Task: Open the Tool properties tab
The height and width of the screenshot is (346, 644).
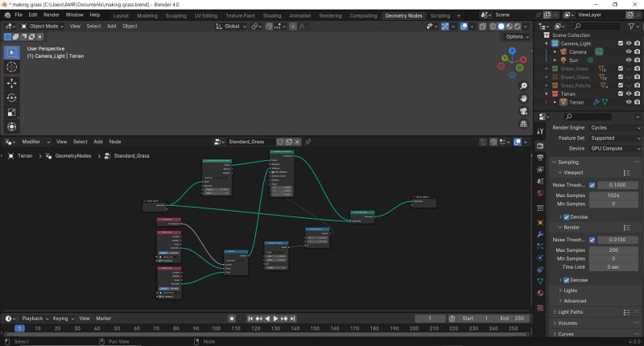Action: [540, 131]
